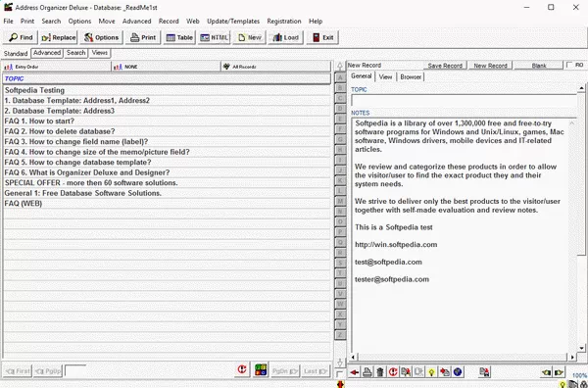Screen dimensions: 588x388
Task: Click the red refresh icon in record toolbar
Action: (393, 372)
